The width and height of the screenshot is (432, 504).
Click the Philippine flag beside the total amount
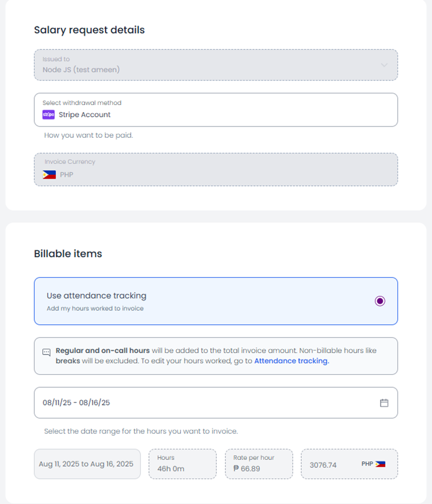point(381,464)
